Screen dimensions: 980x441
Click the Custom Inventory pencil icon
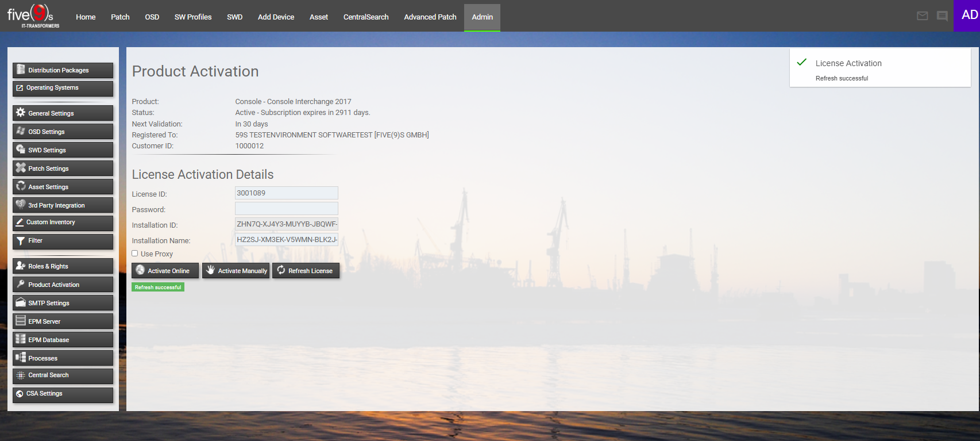[x=20, y=222]
